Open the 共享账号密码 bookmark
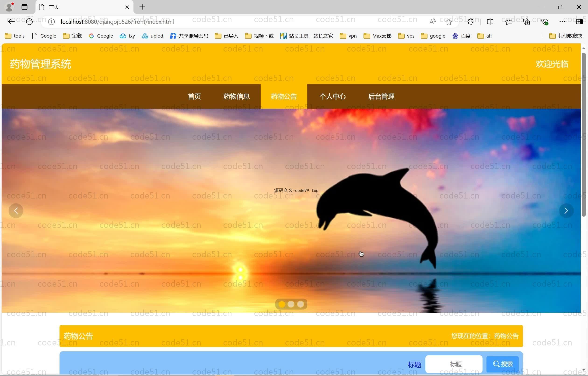Image resolution: width=588 pixels, height=376 pixels. pyautogui.click(x=189, y=36)
